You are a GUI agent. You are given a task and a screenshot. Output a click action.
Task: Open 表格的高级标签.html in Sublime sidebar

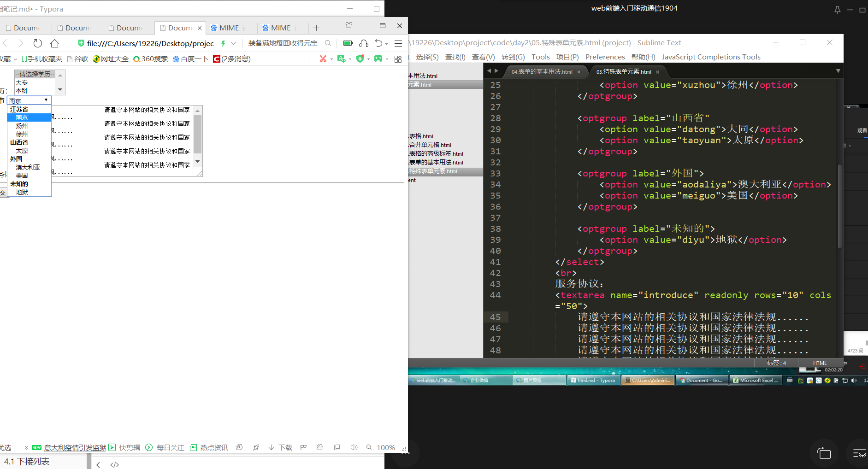point(436,154)
